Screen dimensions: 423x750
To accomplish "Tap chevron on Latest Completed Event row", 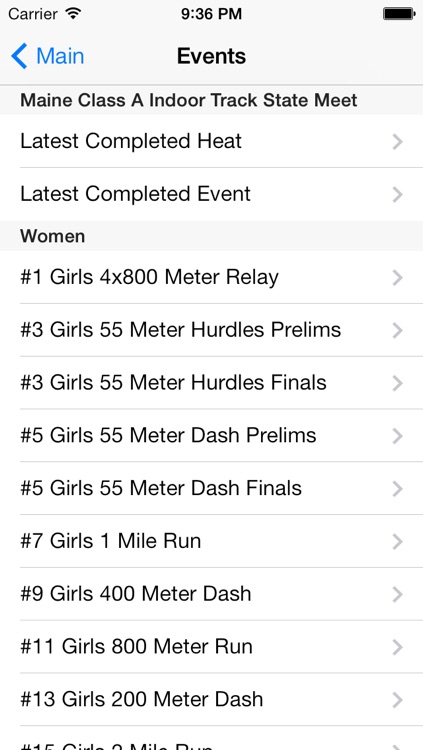I will [x=397, y=194].
